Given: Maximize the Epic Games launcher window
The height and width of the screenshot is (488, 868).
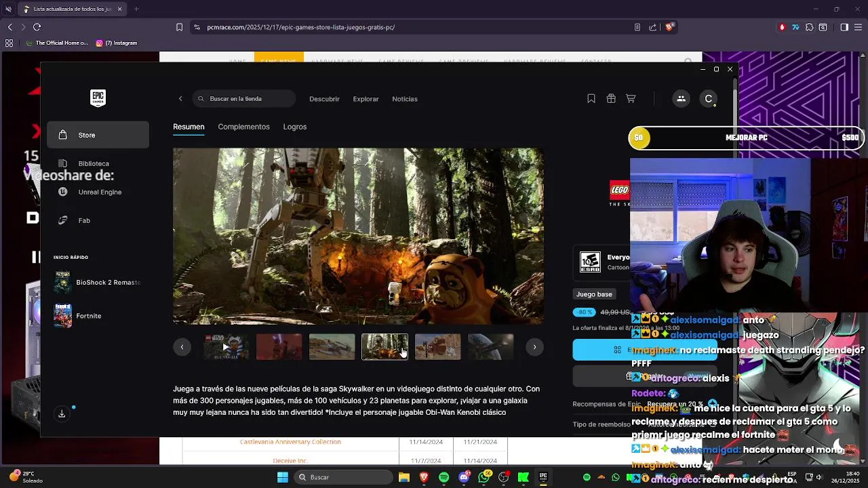Looking at the screenshot, I should pyautogui.click(x=716, y=69).
